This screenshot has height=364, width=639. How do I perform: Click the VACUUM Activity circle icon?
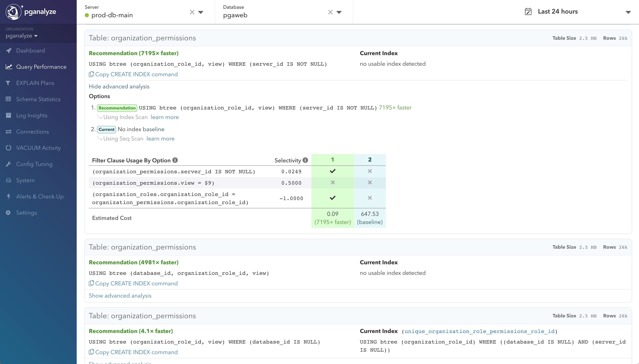[x=9, y=148]
